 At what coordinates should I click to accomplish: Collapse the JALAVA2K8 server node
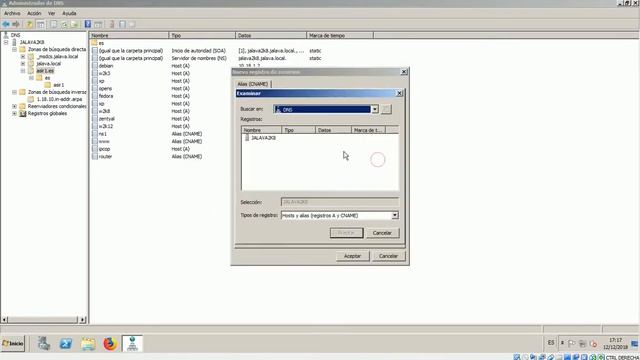point(6,42)
